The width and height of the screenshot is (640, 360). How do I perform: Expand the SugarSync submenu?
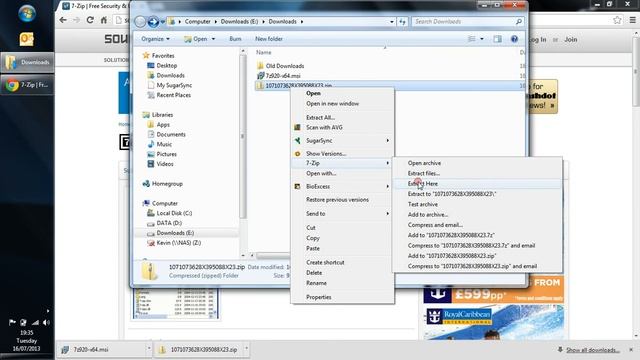click(342, 140)
